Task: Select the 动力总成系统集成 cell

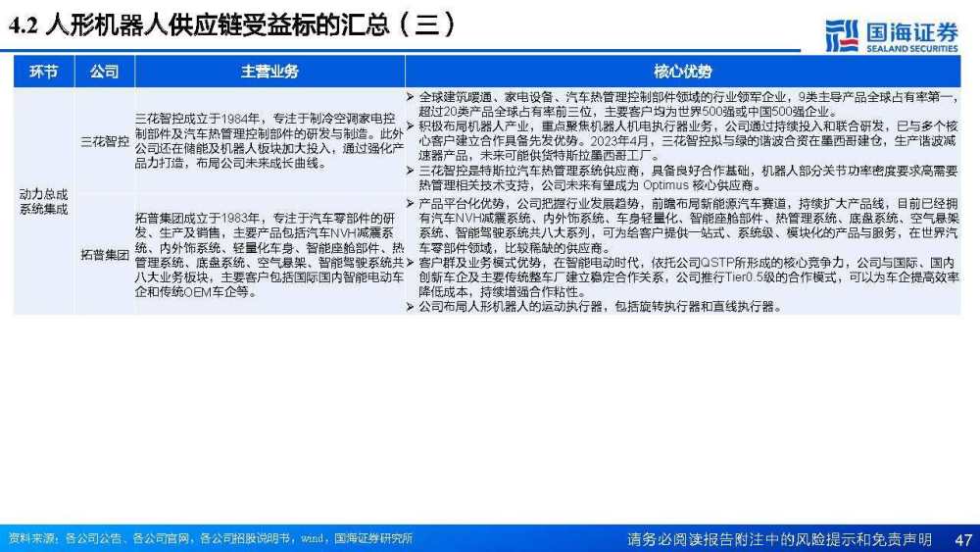Action: [x=44, y=201]
